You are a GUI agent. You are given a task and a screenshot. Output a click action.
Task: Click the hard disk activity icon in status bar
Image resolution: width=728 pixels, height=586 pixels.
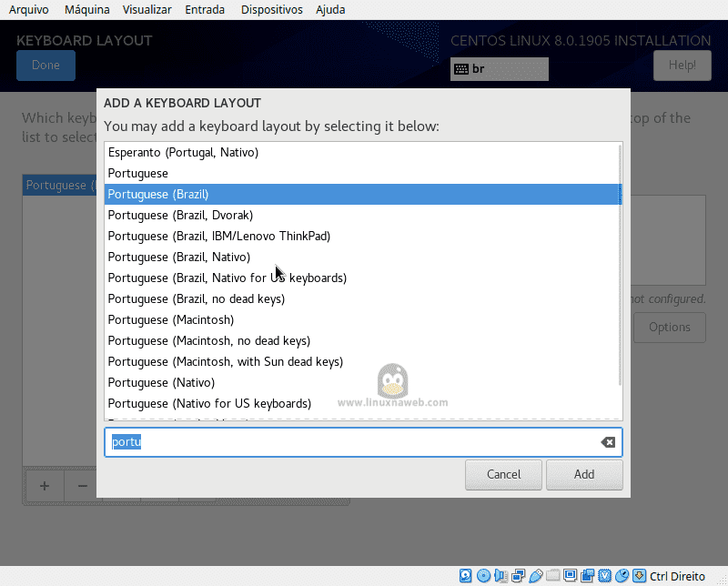pyautogui.click(x=465, y=576)
